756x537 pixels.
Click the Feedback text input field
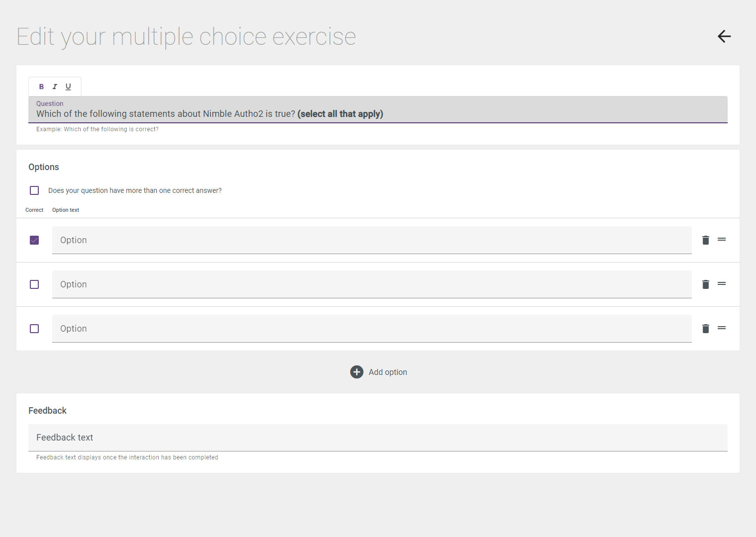click(378, 438)
